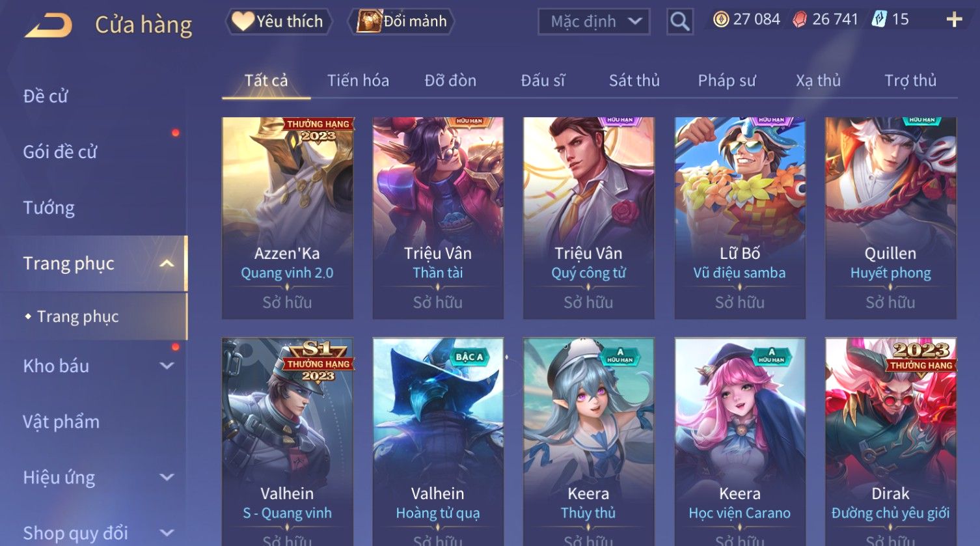The image size is (980, 546).
Task: Open search with the magnifier icon
Action: [x=679, y=21]
